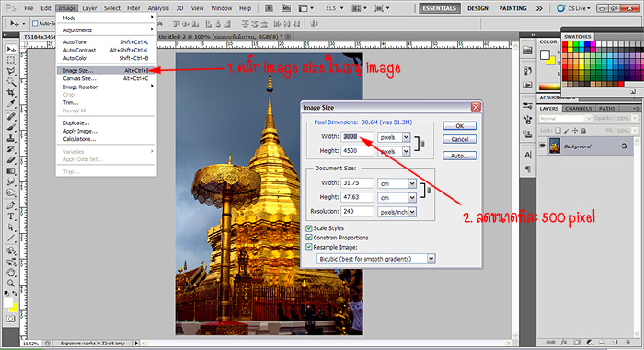Select the Lasso tool
The height and width of the screenshot is (350, 644).
coord(11,71)
